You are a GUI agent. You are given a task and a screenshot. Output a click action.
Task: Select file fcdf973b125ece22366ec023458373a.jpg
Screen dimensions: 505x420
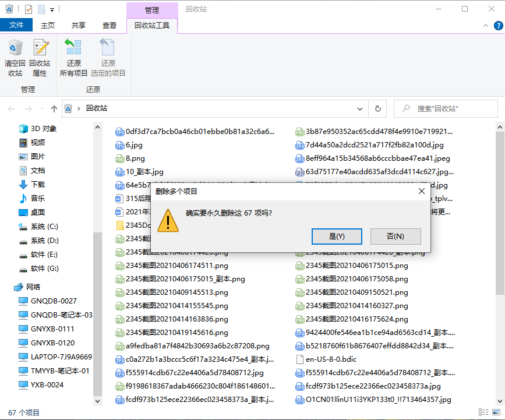point(368,386)
